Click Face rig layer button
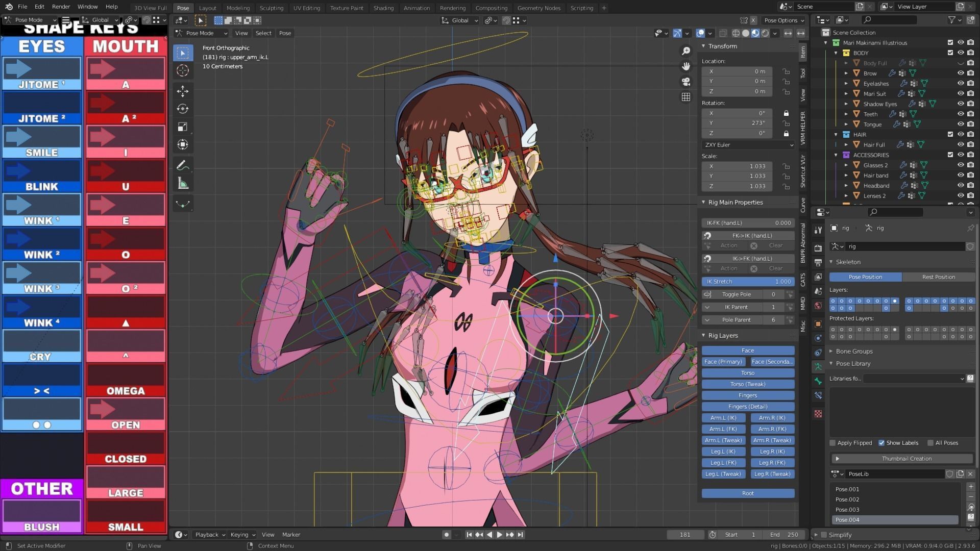Image resolution: width=980 pixels, height=551 pixels. tap(748, 350)
